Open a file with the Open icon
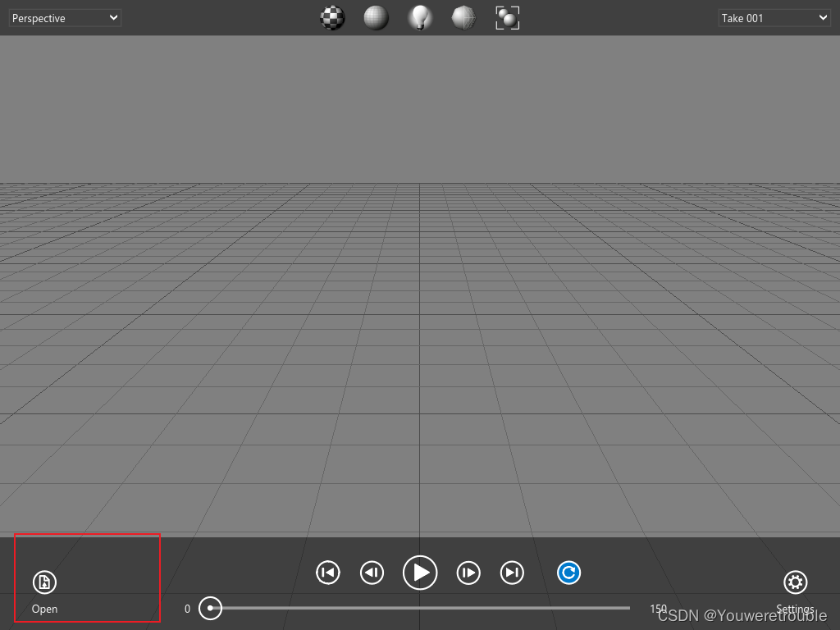The image size is (840, 630). pyautogui.click(x=44, y=582)
